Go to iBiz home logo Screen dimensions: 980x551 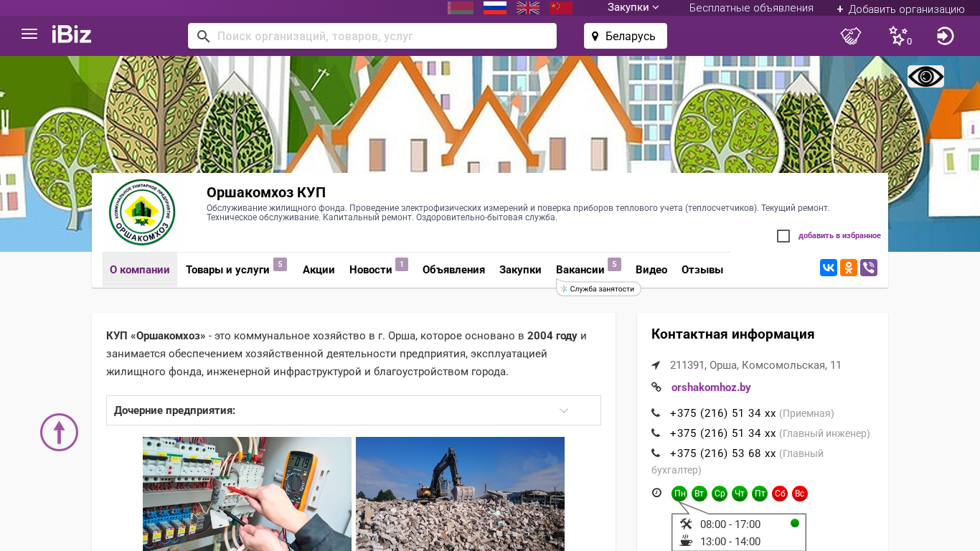72,34
